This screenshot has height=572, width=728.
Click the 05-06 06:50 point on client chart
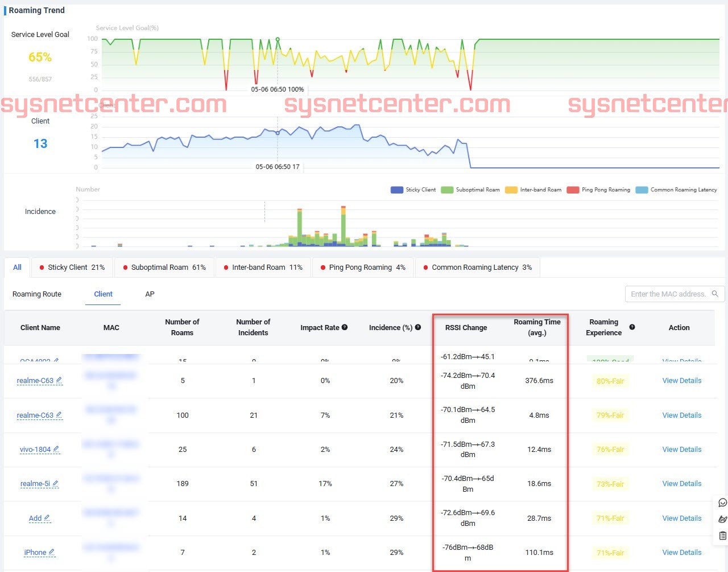278,133
